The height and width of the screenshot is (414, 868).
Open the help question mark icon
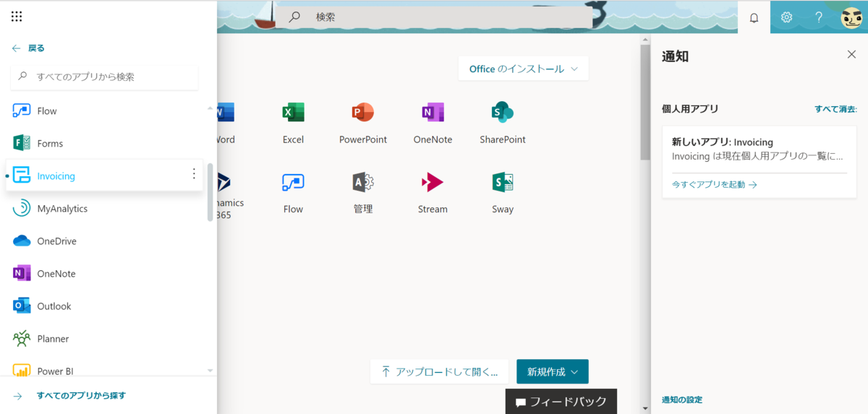819,17
